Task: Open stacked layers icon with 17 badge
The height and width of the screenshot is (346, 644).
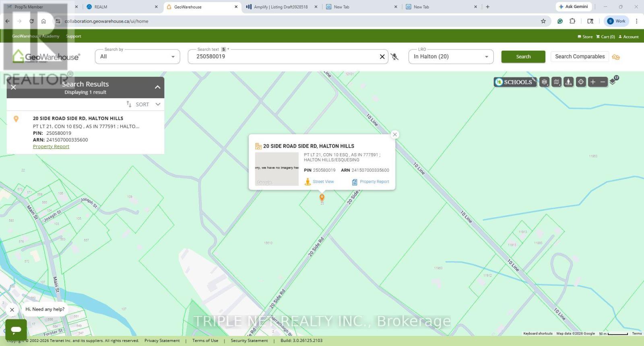Action: (x=613, y=81)
